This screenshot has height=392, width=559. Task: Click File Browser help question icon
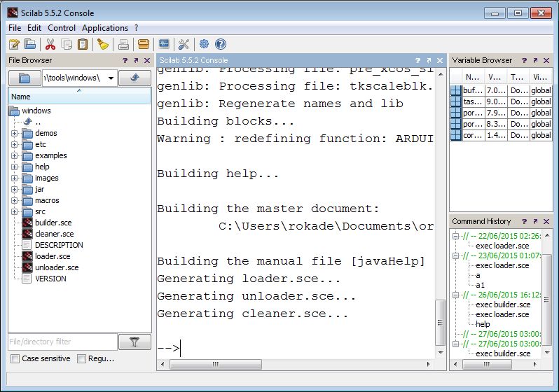click(125, 61)
